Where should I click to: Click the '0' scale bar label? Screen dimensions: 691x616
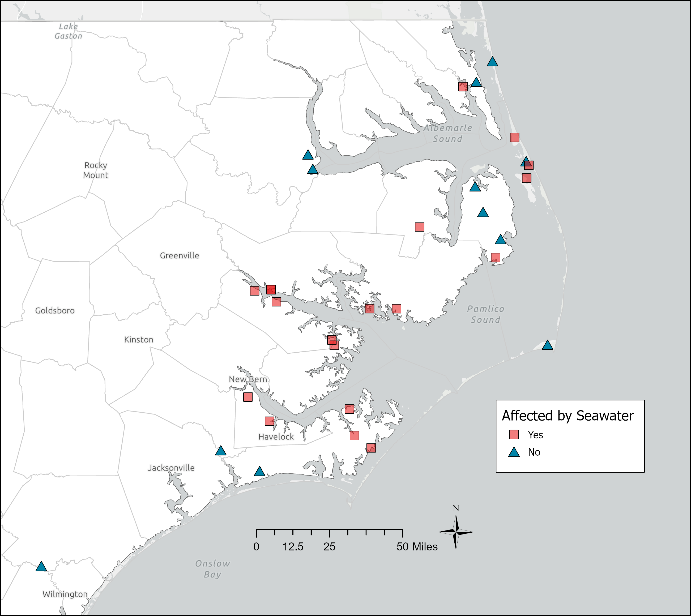(x=256, y=547)
